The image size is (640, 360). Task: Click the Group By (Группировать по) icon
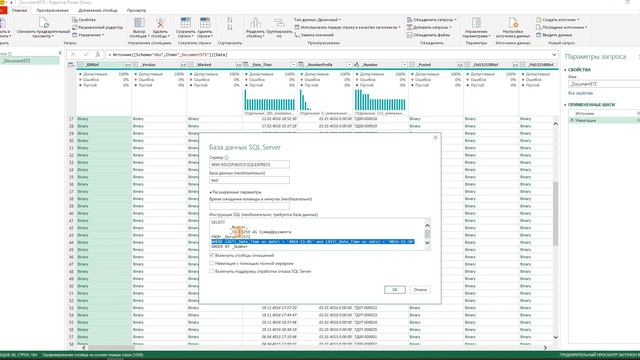point(280,23)
